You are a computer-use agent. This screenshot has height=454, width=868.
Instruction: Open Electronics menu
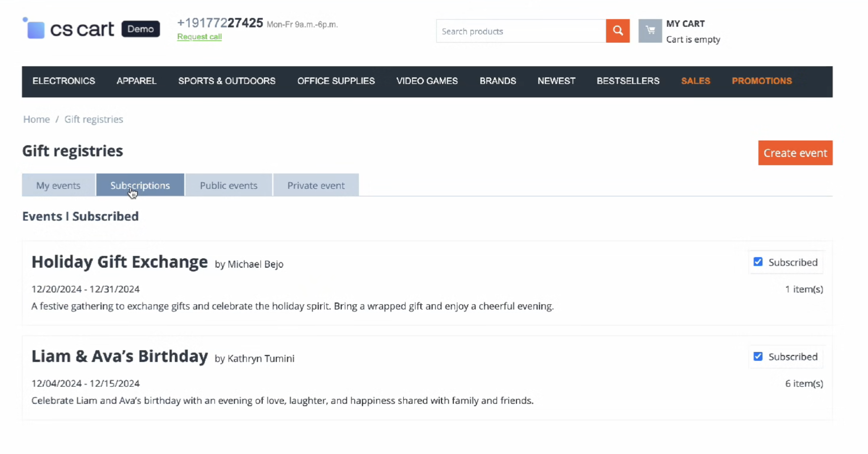[64, 81]
